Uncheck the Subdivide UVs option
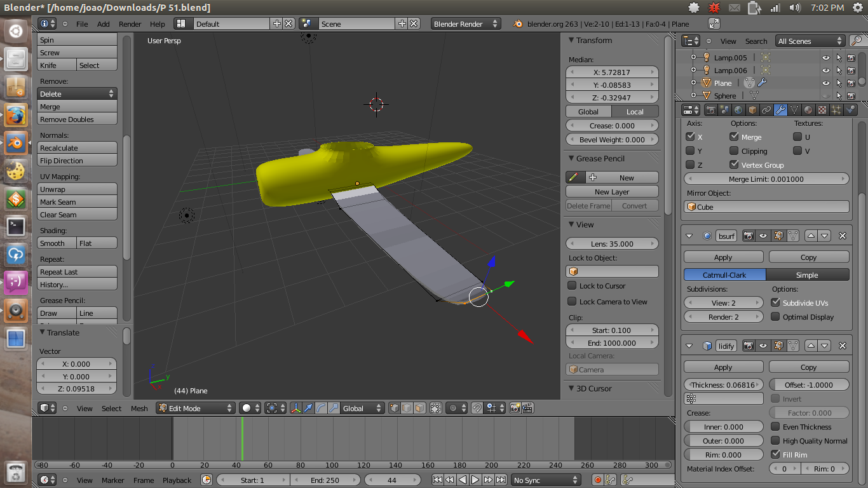Viewport: 868px width, 488px height. (776, 302)
